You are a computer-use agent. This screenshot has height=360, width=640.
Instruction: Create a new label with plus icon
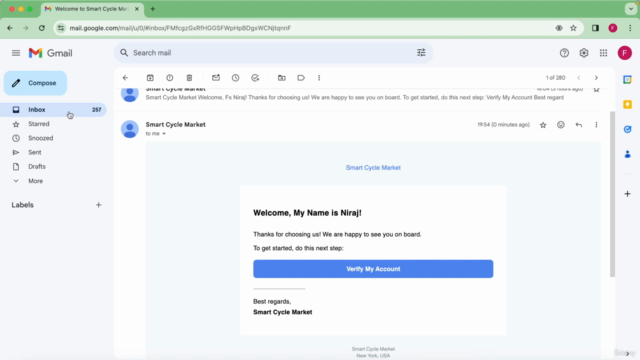pos(98,205)
